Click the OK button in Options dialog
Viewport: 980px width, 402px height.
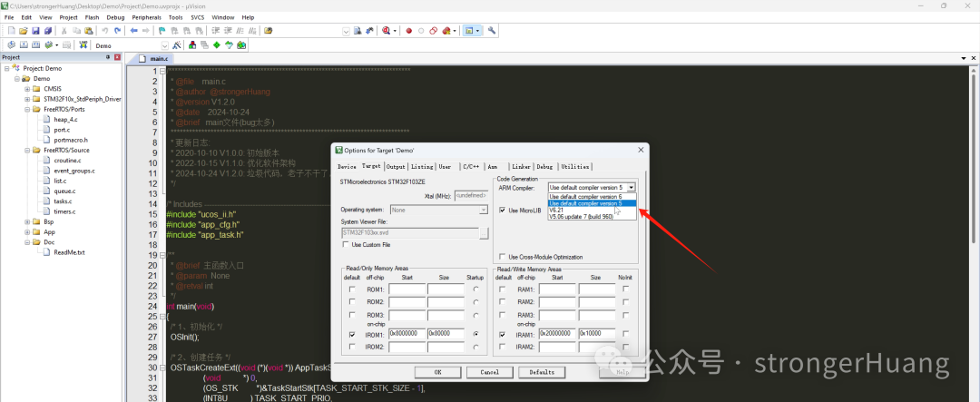pyautogui.click(x=437, y=372)
